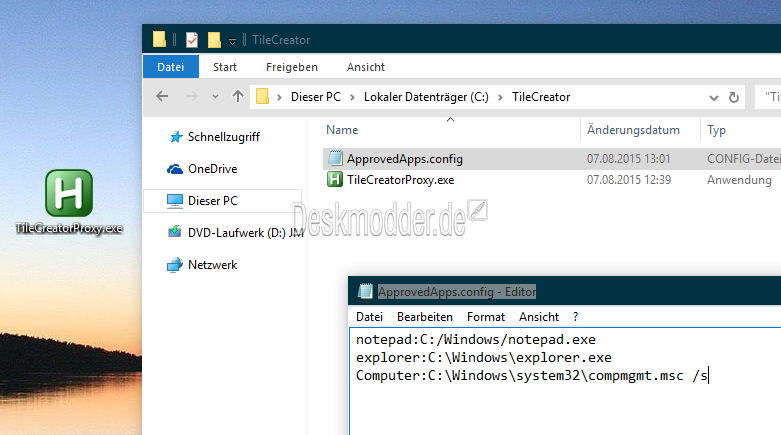The image size is (781, 435).
Task: Click the OneDrive cloud icon
Action: point(175,169)
